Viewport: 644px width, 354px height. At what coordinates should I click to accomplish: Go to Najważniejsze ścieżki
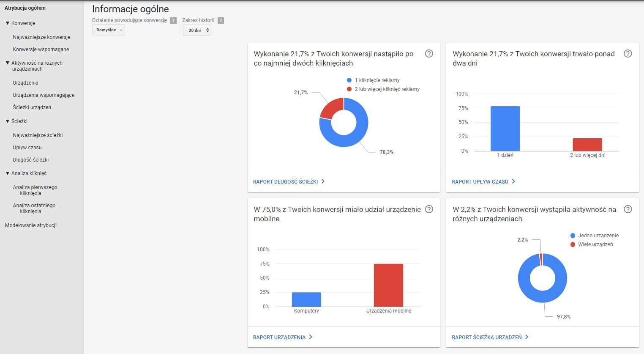38,135
